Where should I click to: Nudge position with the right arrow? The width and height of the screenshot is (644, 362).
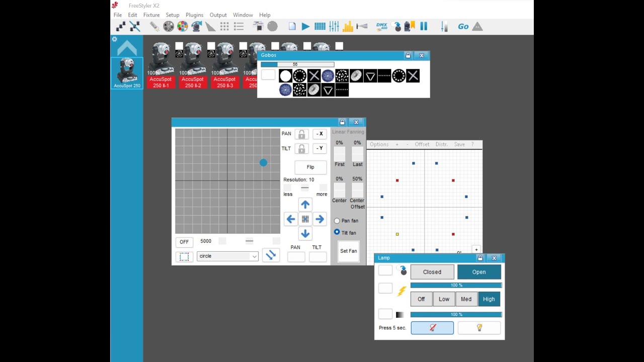(x=319, y=219)
